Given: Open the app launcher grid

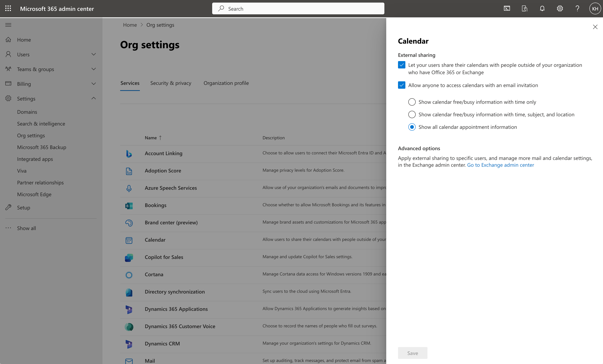Looking at the screenshot, I should pyautogui.click(x=8, y=8).
